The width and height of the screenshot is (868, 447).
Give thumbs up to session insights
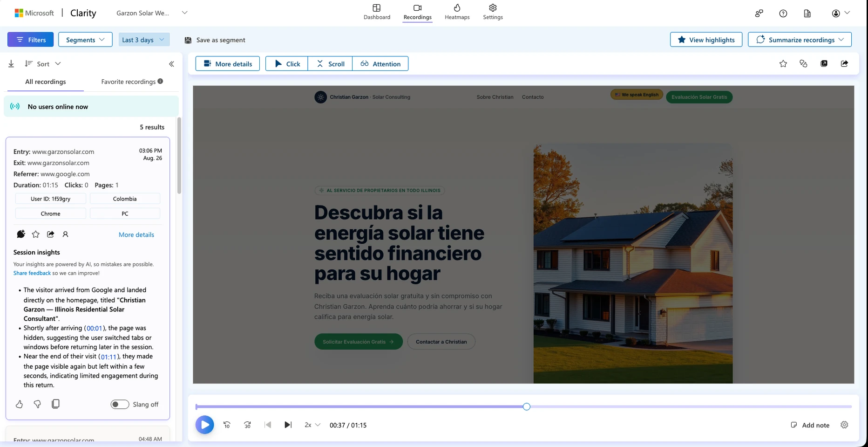pos(19,404)
